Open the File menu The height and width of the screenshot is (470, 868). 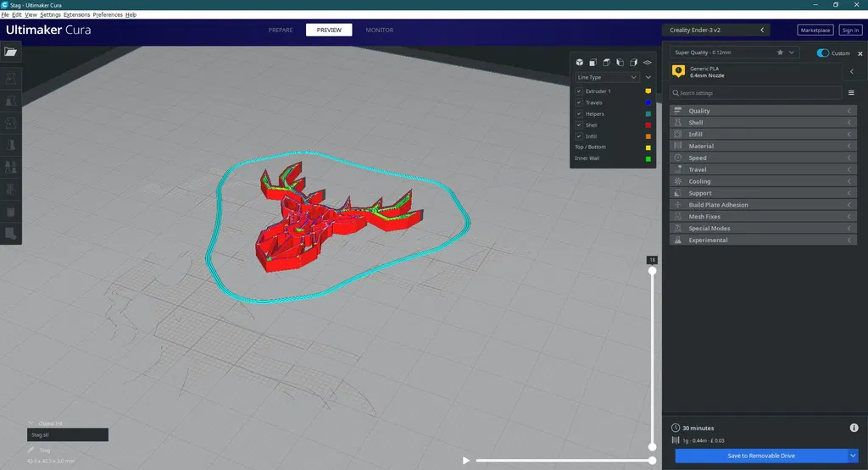click(5, 15)
